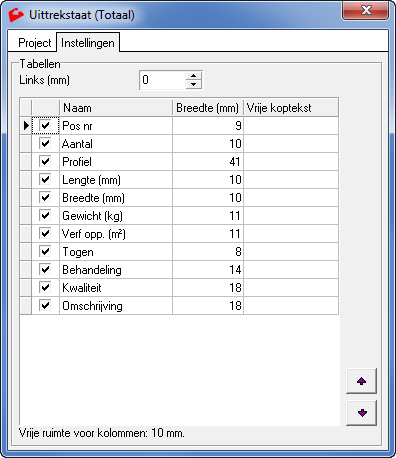Select the Instellingen tab
The image size is (396, 458).
point(88,43)
